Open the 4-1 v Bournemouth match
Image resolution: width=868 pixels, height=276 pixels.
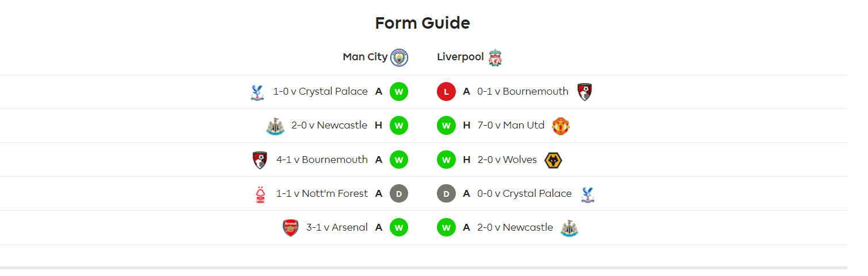(x=322, y=160)
